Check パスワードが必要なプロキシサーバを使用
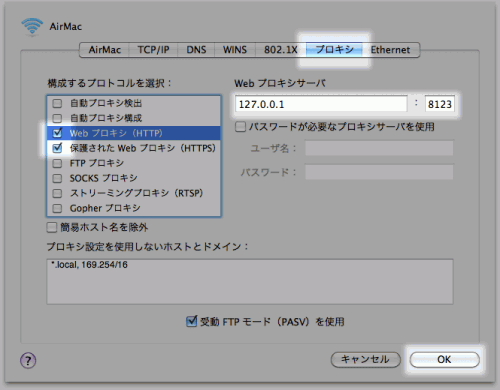This screenshot has width=500, height=390. click(x=240, y=127)
